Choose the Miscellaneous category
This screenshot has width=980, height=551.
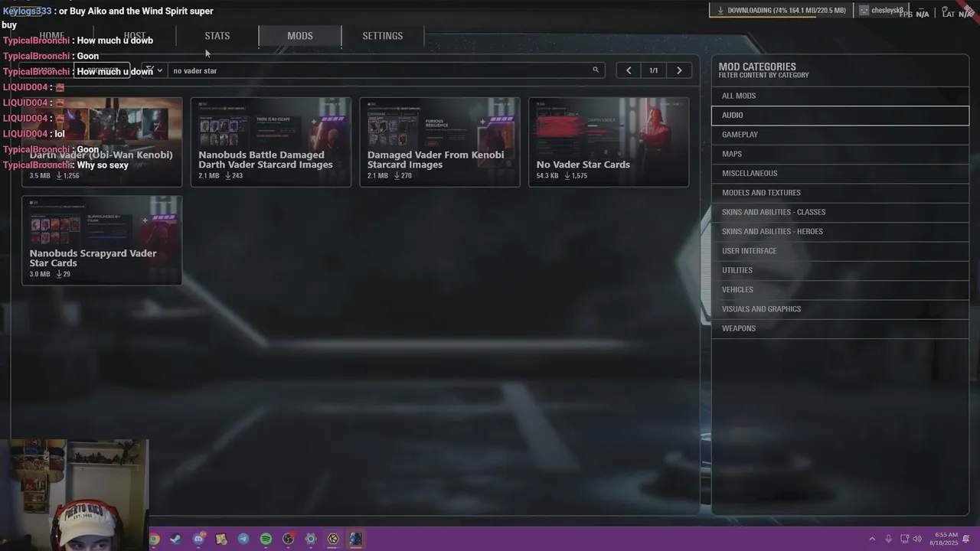pyautogui.click(x=840, y=173)
